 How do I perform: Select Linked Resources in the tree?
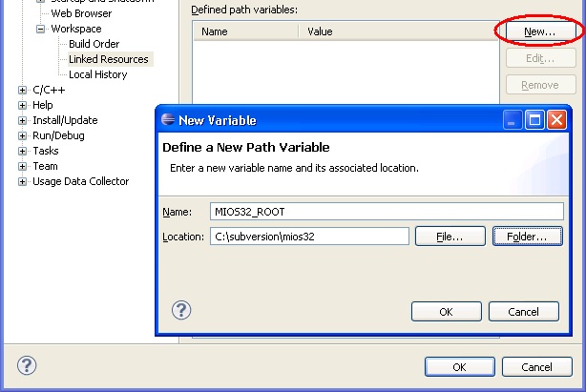[x=108, y=59]
